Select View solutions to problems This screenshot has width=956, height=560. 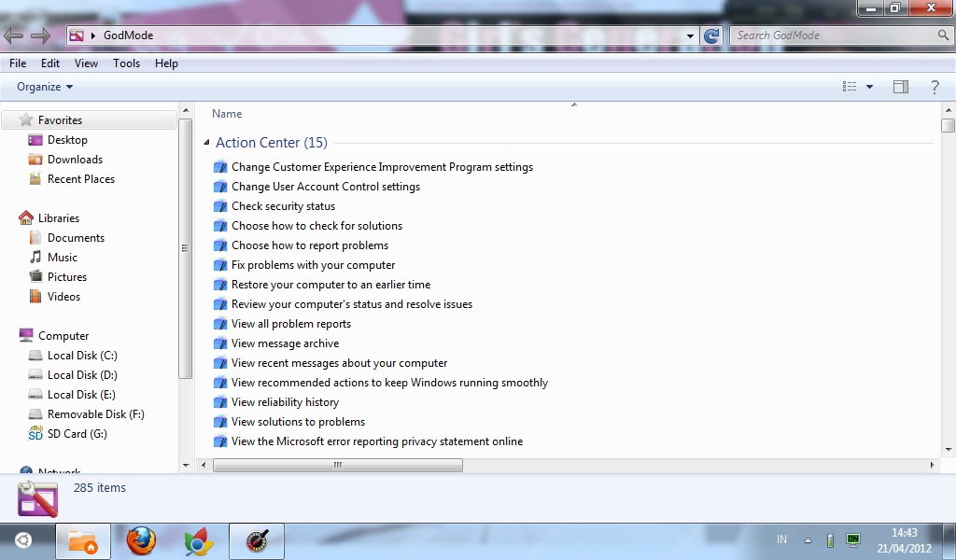[x=298, y=422]
